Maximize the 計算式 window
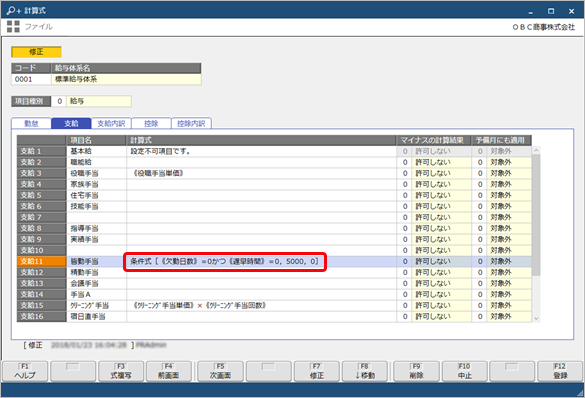The height and width of the screenshot is (398, 585). [551, 11]
